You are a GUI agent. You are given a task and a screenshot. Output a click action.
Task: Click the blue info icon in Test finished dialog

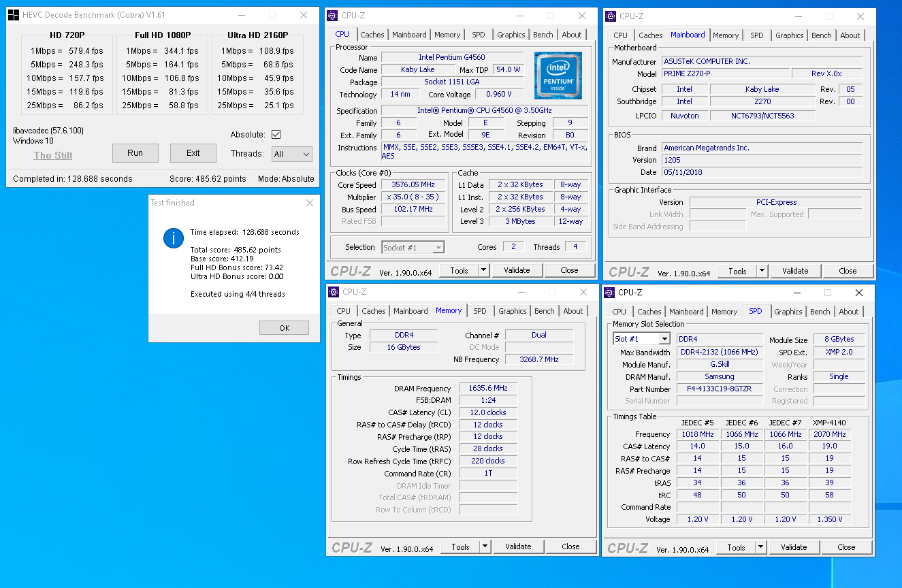(x=174, y=238)
